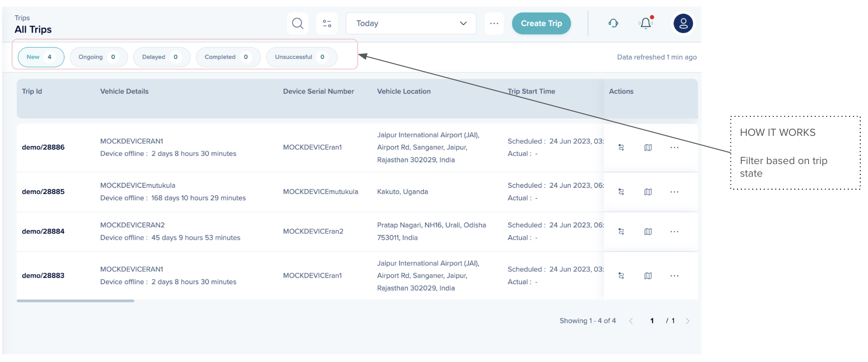Select the Delayed trips filter tab
The image size is (868, 362).
click(161, 57)
